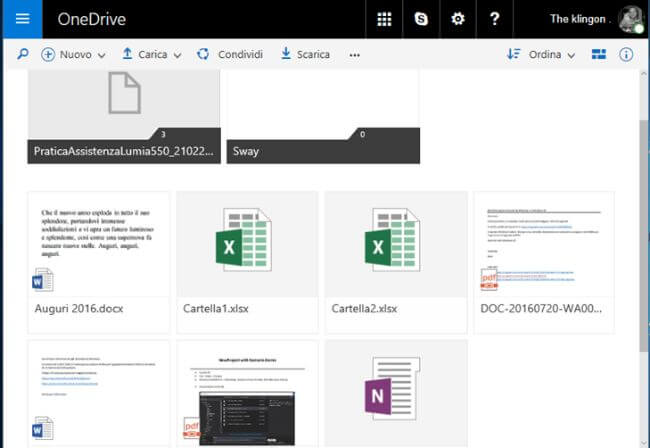Open the app launcher grid
This screenshot has height=448, width=650.
click(x=384, y=19)
